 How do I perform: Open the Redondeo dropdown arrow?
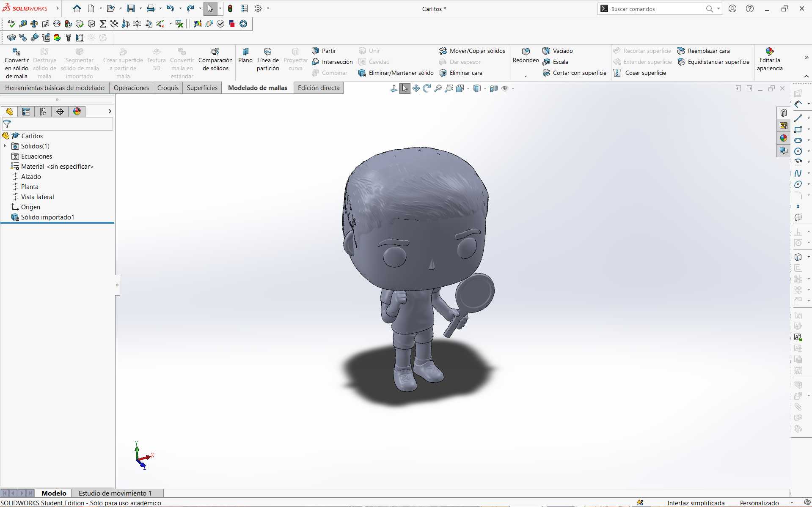pyautogui.click(x=526, y=76)
